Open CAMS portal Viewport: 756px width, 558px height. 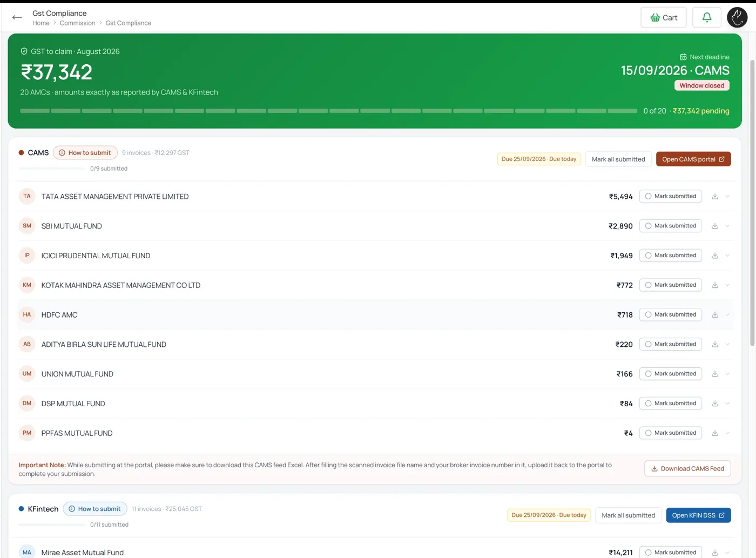tap(693, 159)
